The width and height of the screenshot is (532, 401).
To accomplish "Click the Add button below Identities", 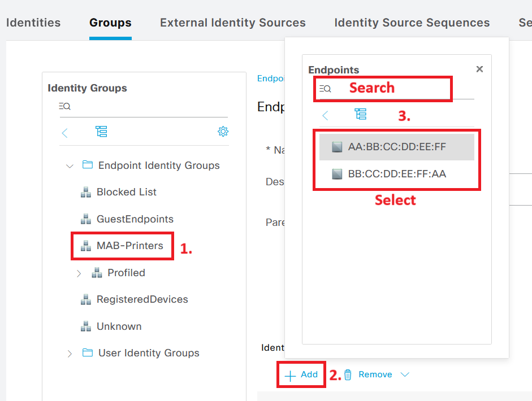I will pyautogui.click(x=301, y=374).
